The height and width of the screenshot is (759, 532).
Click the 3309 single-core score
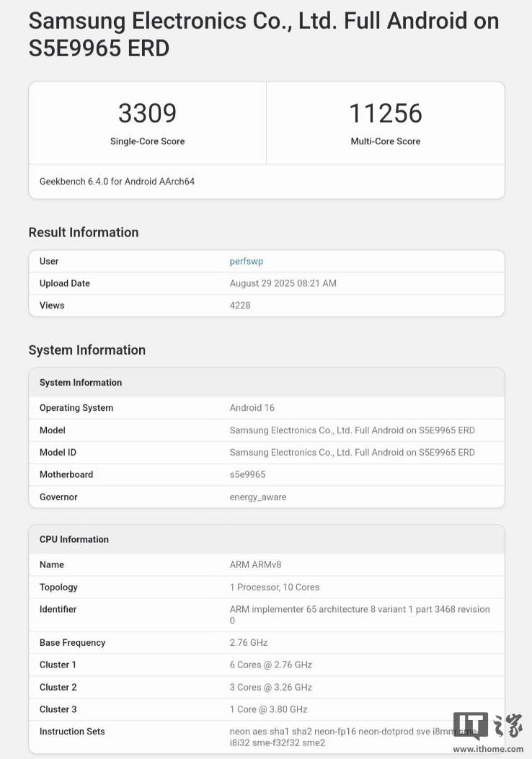pyautogui.click(x=147, y=113)
